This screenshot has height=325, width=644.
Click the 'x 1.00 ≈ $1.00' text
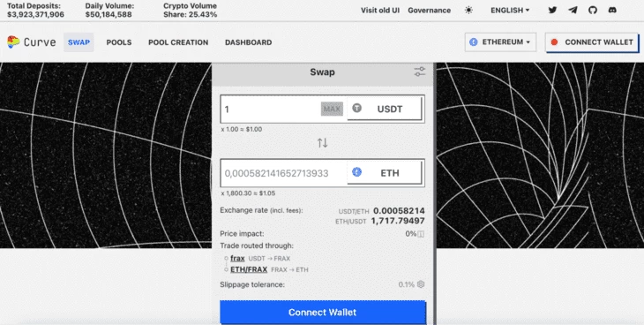click(241, 129)
